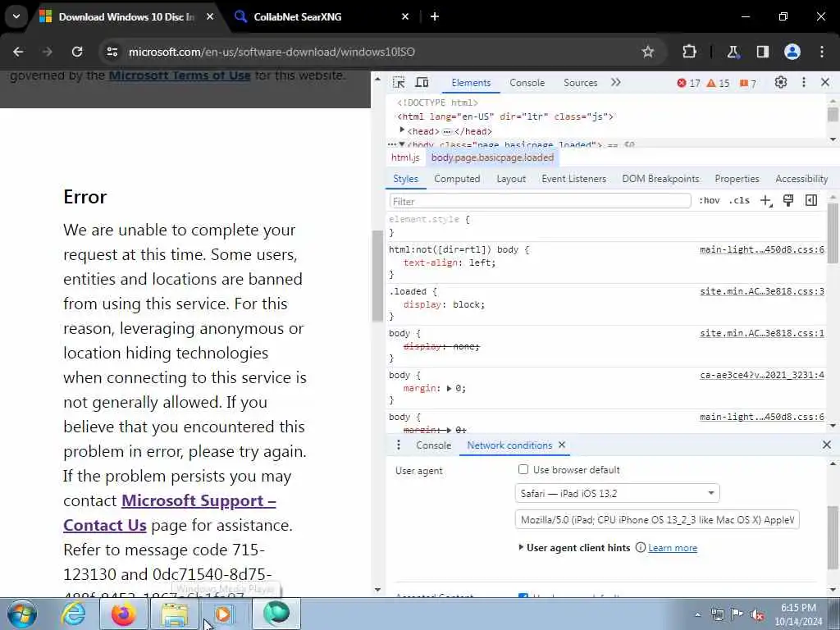This screenshot has height=630, width=840.
Task: Go back to previous page
Action: [x=18, y=52]
